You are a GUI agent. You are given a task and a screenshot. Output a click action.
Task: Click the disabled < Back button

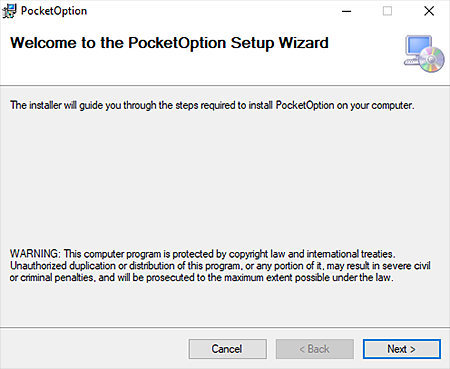pyautogui.click(x=315, y=349)
